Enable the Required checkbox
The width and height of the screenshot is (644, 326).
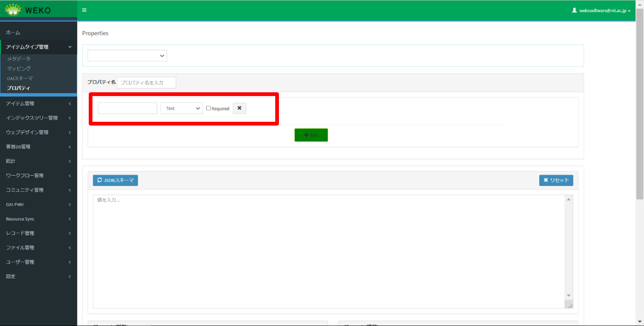209,108
